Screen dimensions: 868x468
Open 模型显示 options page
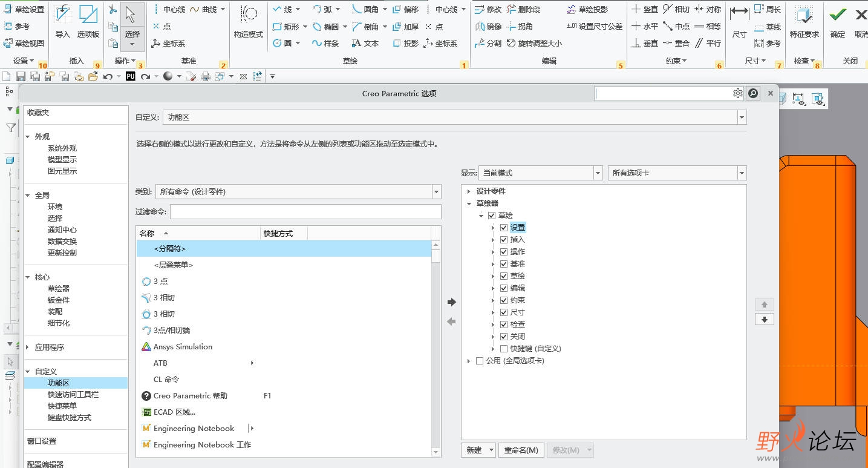pyautogui.click(x=62, y=160)
